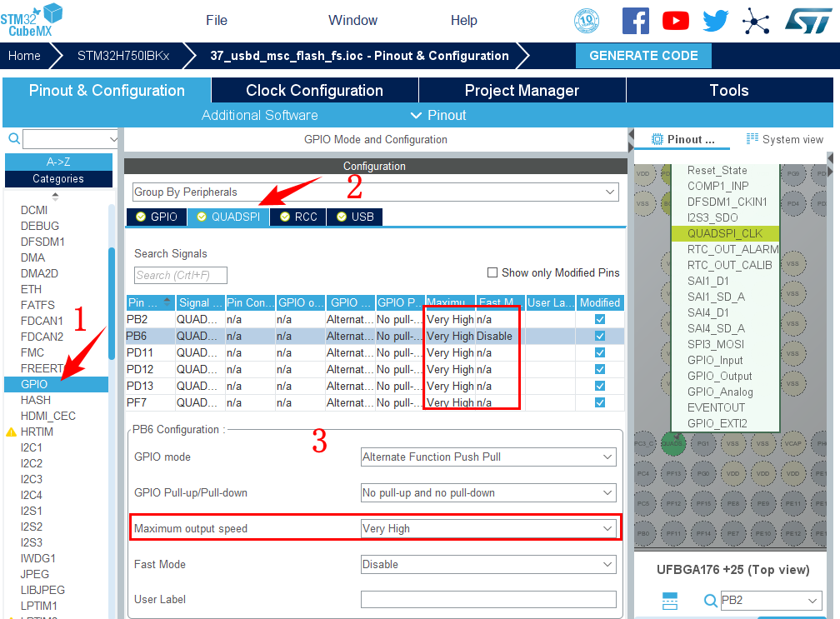Click the User Label input field
This screenshot has width=840, height=619.
488,599
